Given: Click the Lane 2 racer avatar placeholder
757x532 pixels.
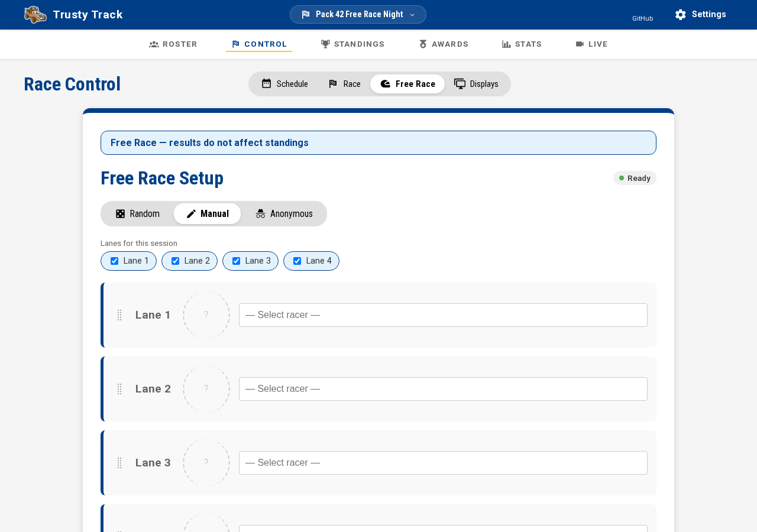Looking at the screenshot, I should (x=206, y=389).
